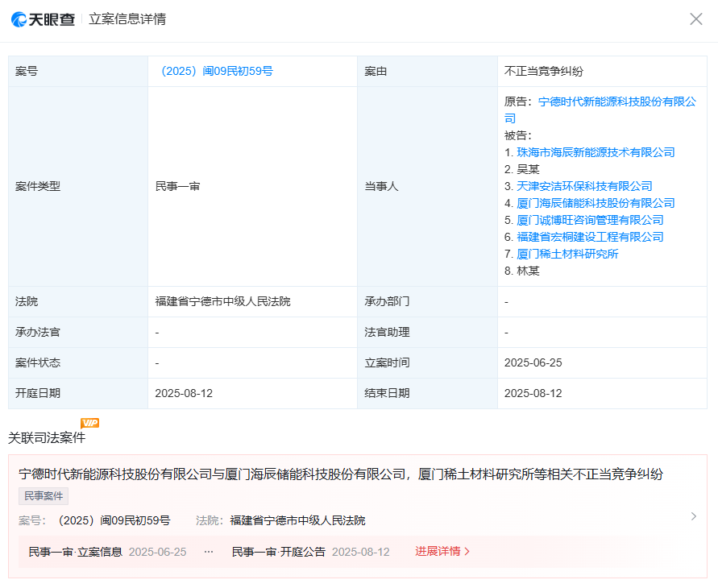Open defendant 厦门稀土材料研究所
This screenshot has height=588, width=718.
(x=567, y=254)
